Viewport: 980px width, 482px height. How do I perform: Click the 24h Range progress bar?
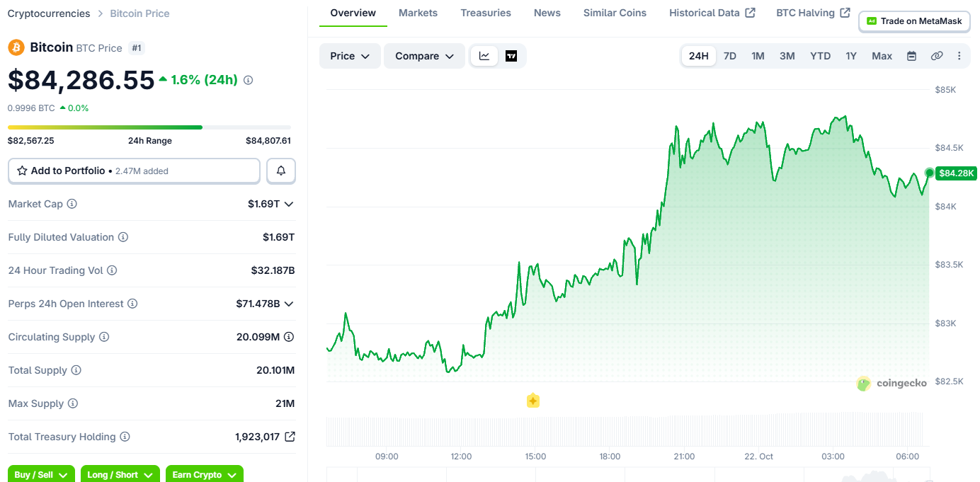click(x=149, y=127)
